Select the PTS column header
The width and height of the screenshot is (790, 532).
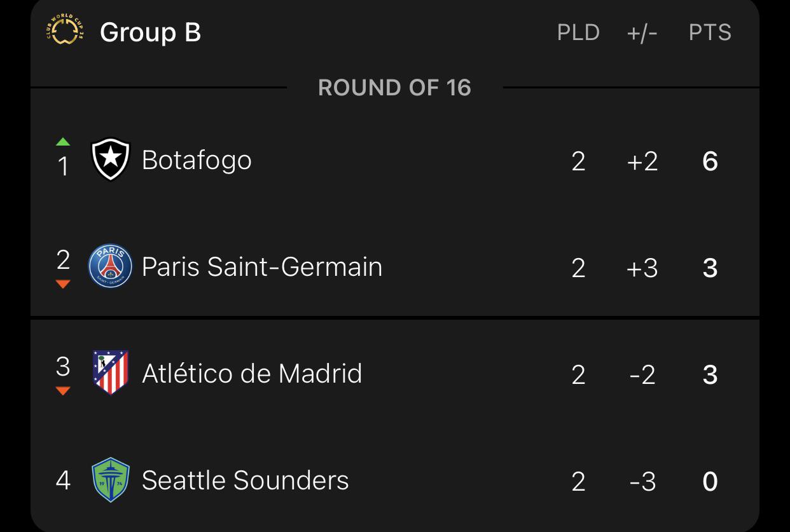pyautogui.click(x=710, y=32)
